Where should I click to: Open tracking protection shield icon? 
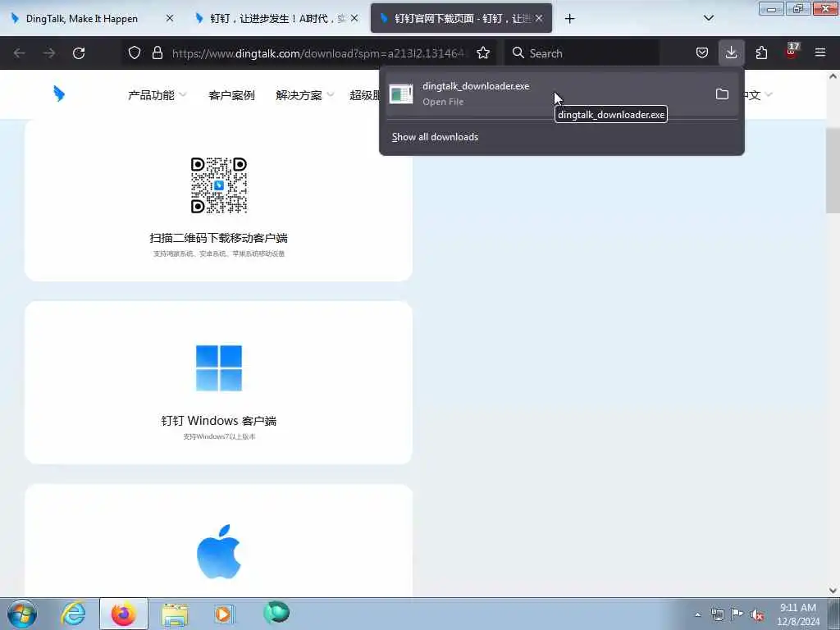point(135,52)
